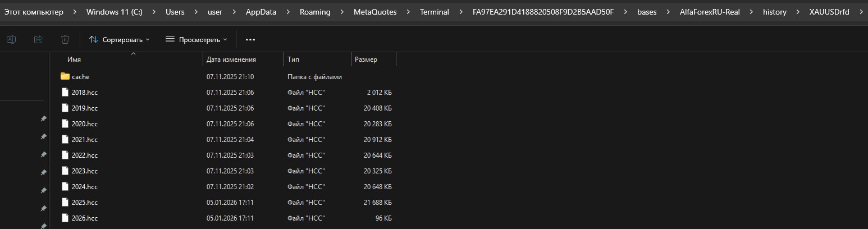
Task: Open the Сортировать dropdown
Action: [x=120, y=39]
